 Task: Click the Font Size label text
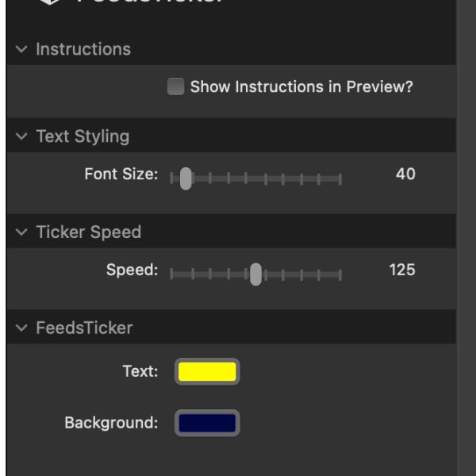click(121, 174)
